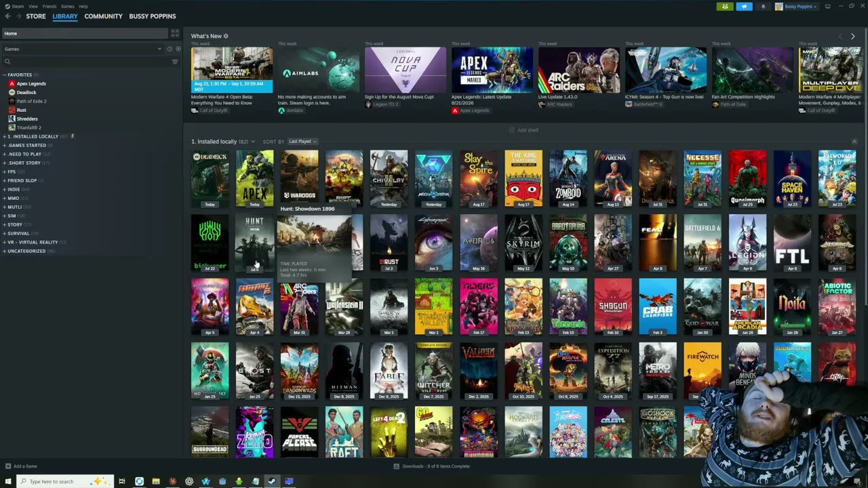Switch library to grid view icon
The width and height of the screenshot is (868, 488).
175,33
